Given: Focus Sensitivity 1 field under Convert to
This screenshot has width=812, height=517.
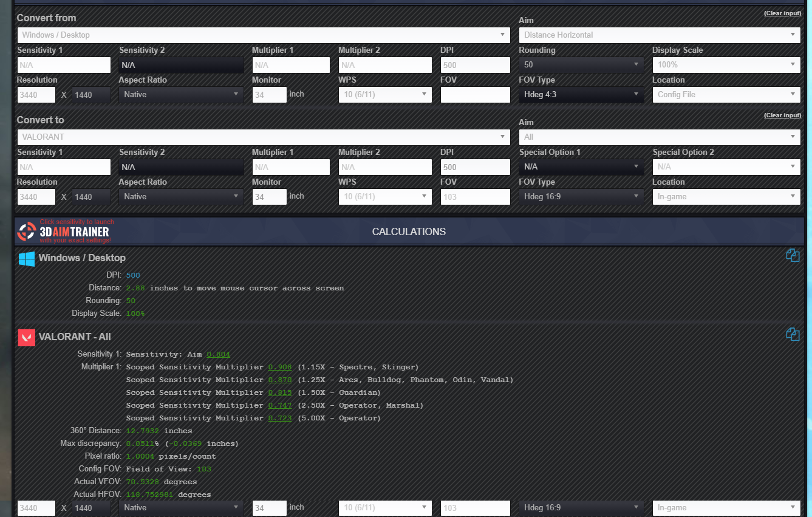Looking at the screenshot, I should [x=64, y=167].
